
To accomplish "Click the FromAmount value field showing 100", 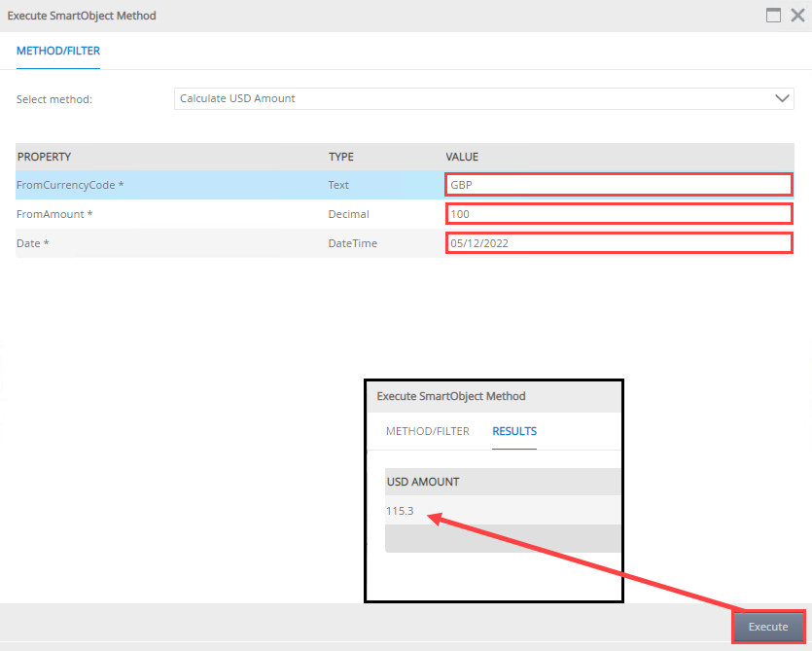I will [618, 214].
